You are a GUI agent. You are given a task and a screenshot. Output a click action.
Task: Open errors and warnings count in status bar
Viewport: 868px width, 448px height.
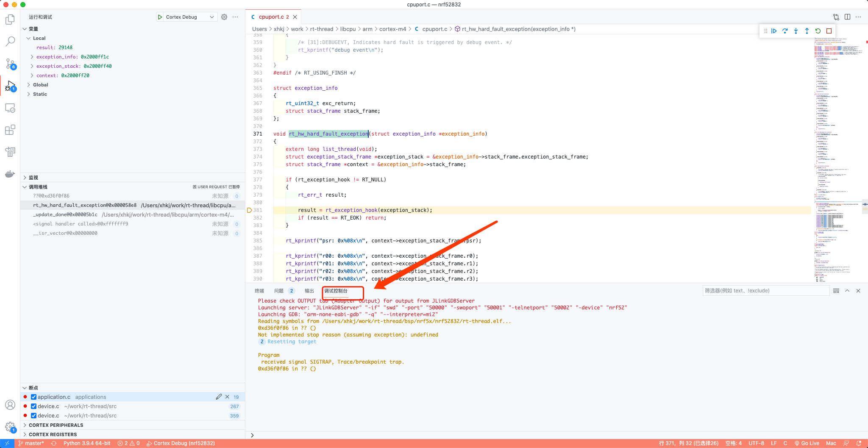pyautogui.click(x=129, y=443)
